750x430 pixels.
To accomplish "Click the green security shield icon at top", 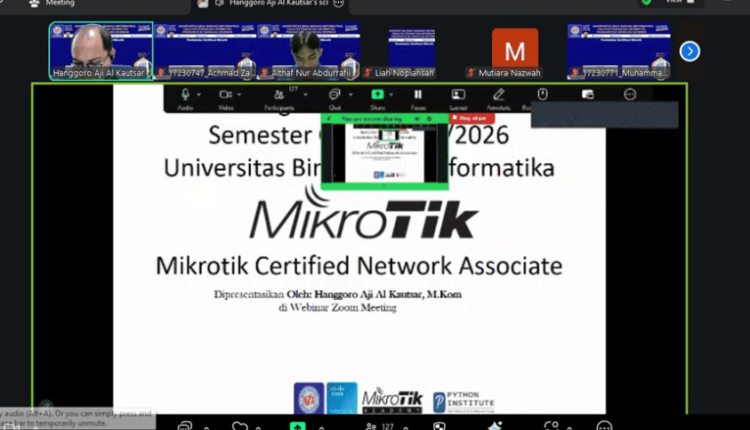I will pos(646,2).
